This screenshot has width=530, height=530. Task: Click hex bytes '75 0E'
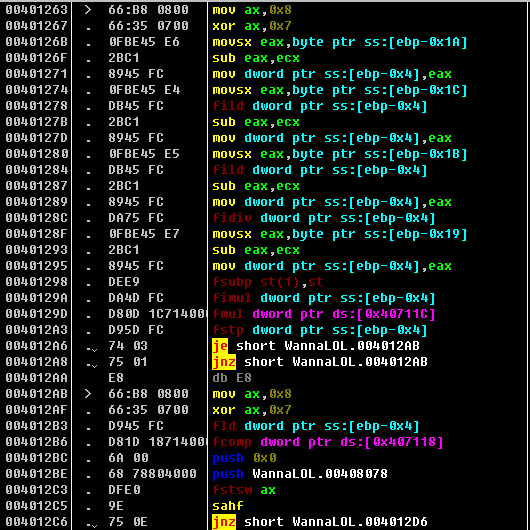click(128, 522)
